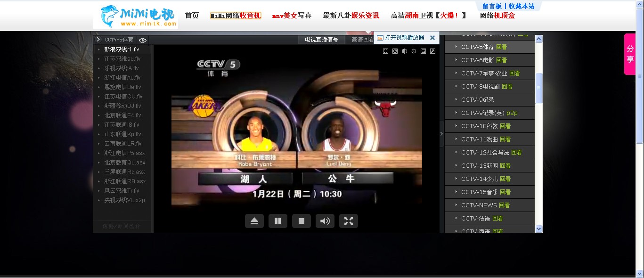Click the arrow beside CCTV-6电影

pos(456,60)
